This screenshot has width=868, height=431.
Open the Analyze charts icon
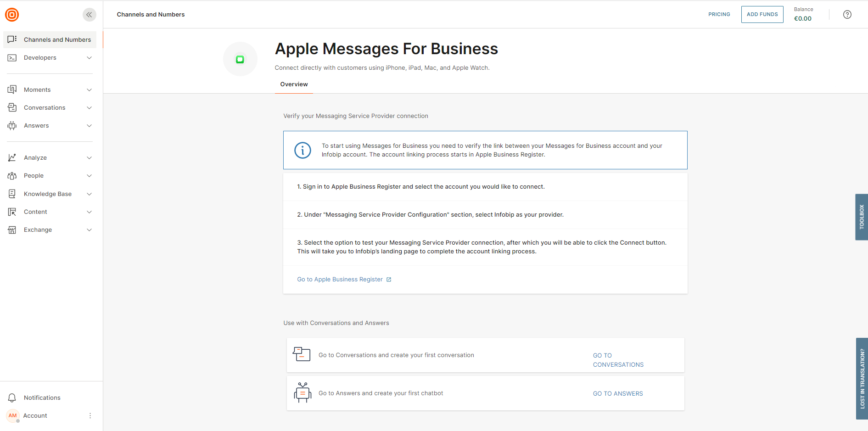click(12, 157)
